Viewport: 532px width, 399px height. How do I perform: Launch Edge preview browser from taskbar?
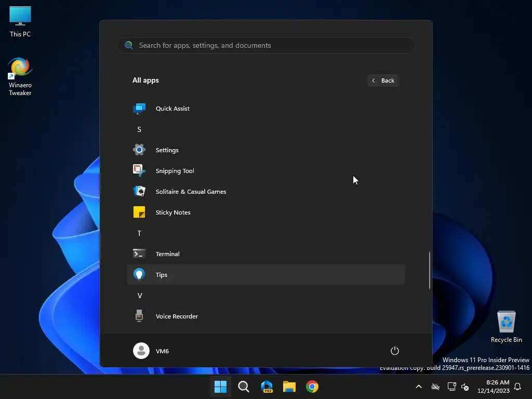point(267,387)
